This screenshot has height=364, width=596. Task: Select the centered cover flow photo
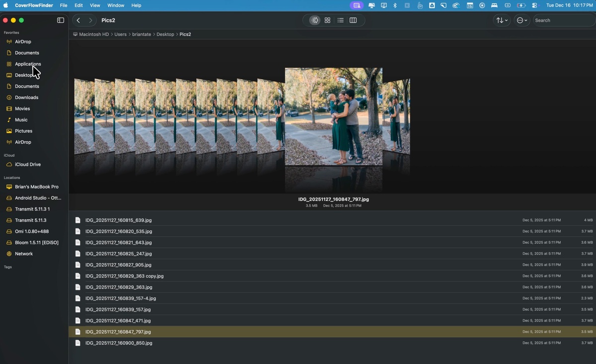tap(334, 117)
